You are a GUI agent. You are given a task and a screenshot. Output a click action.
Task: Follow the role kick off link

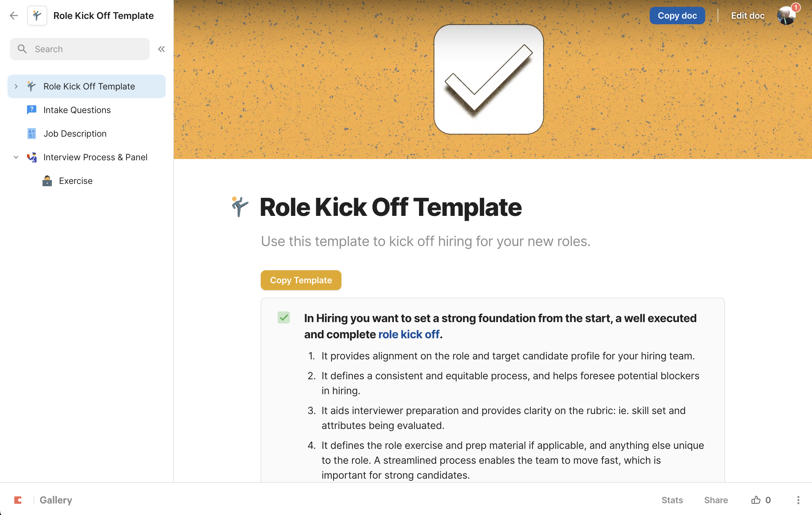[x=409, y=334]
